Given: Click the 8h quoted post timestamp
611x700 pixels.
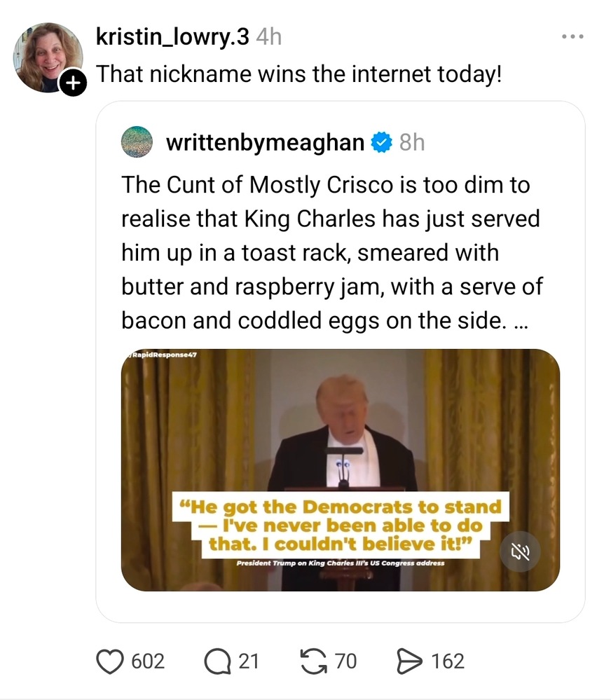Looking at the screenshot, I should pyautogui.click(x=412, y=143).
